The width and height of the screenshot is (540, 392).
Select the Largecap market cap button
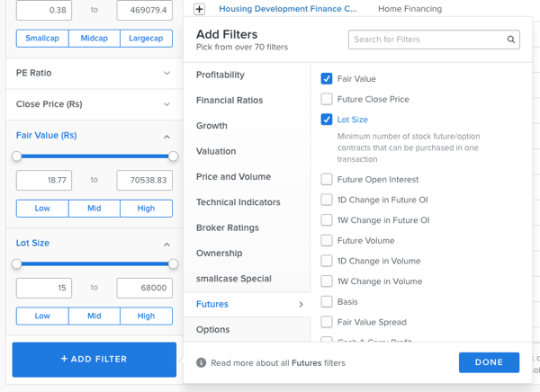point(146,39)
